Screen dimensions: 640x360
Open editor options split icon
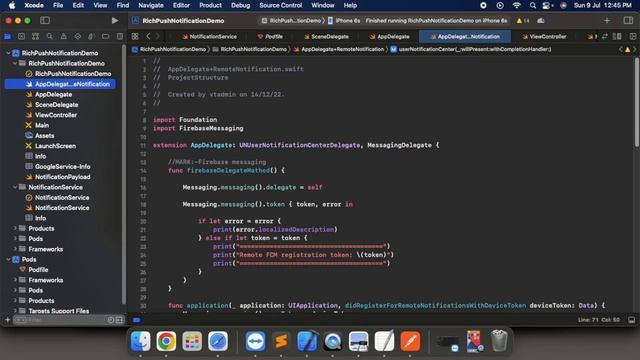(617, 36)
